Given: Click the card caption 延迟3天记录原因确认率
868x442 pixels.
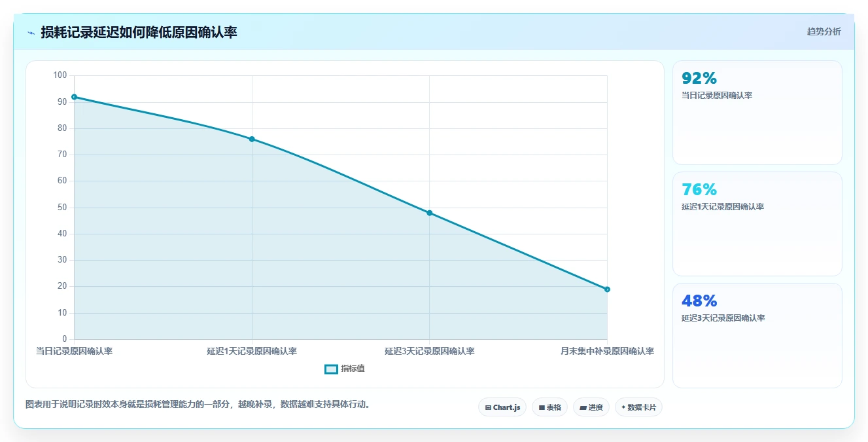Looking at the screenshot, I should pos(723,318).
